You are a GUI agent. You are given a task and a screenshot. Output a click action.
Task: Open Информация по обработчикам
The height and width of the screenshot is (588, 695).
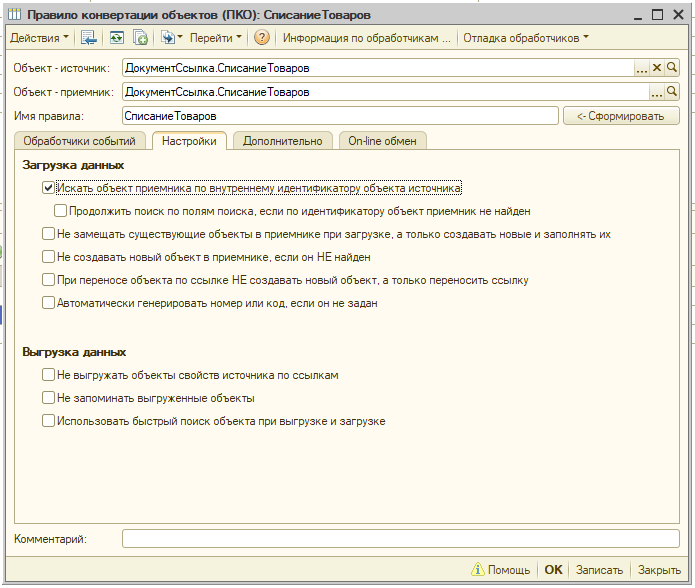coord(366,38)
